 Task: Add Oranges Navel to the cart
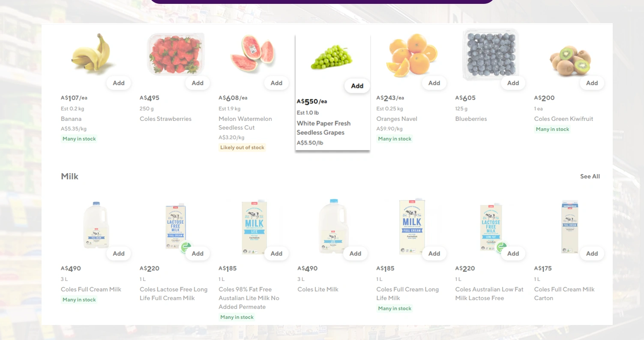tap(434, 83)
